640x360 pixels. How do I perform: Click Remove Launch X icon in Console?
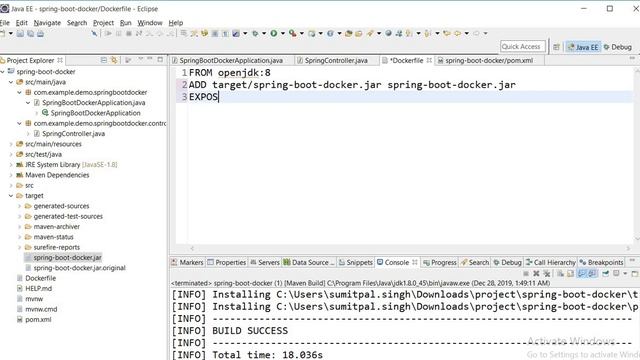coord(536,273)
